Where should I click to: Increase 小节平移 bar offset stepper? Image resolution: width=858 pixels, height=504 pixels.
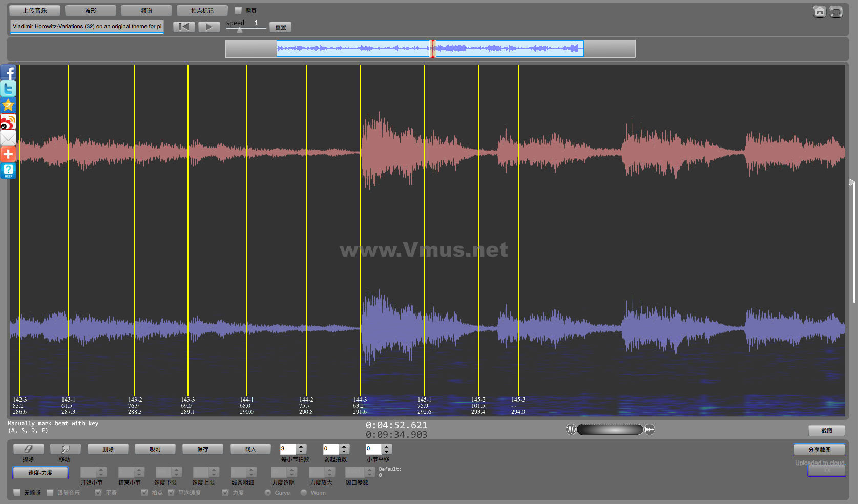(387, 446)
